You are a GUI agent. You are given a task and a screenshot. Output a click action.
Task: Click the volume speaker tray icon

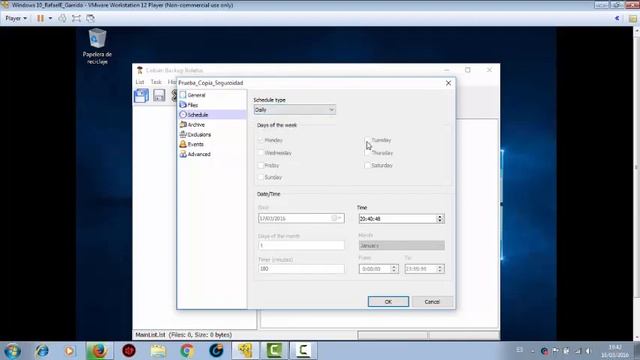pos(588,351)
